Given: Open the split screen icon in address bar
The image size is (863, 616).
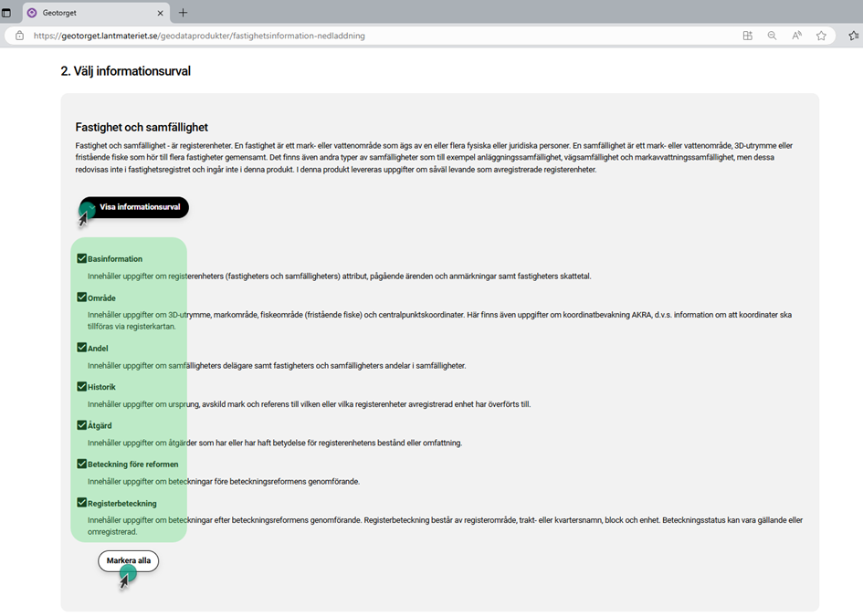Looking at the screenshot, I should (748, 36).
